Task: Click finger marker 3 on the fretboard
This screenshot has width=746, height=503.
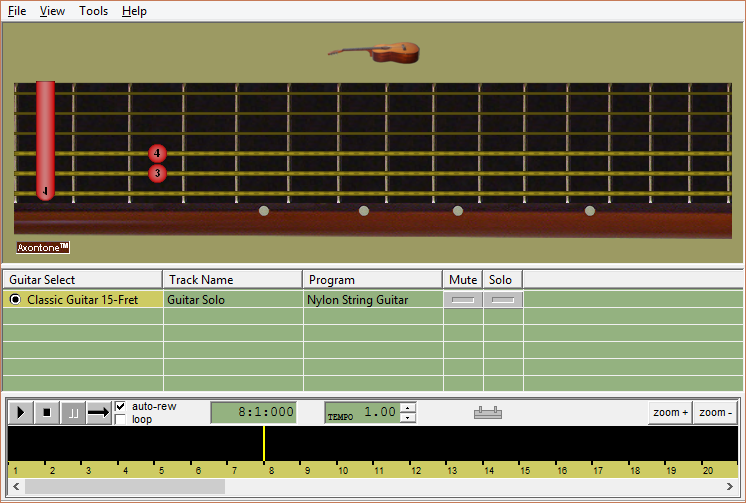Action: [x=157, y=173]
